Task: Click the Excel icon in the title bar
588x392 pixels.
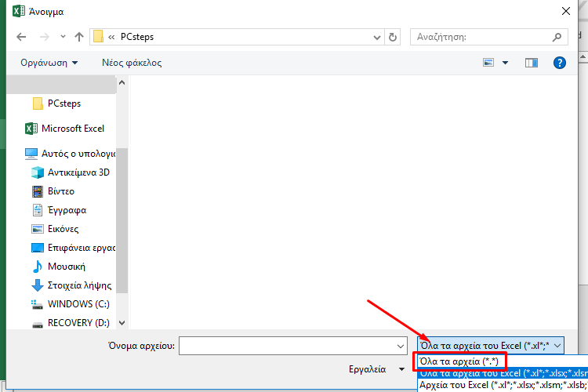Action: (19, 11)
